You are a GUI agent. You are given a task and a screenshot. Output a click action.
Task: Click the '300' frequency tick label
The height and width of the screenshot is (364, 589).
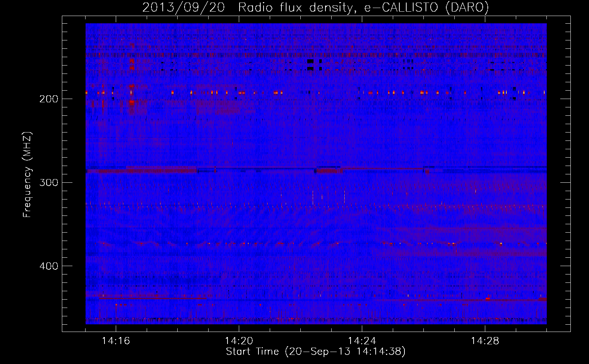tap(49, 182)
